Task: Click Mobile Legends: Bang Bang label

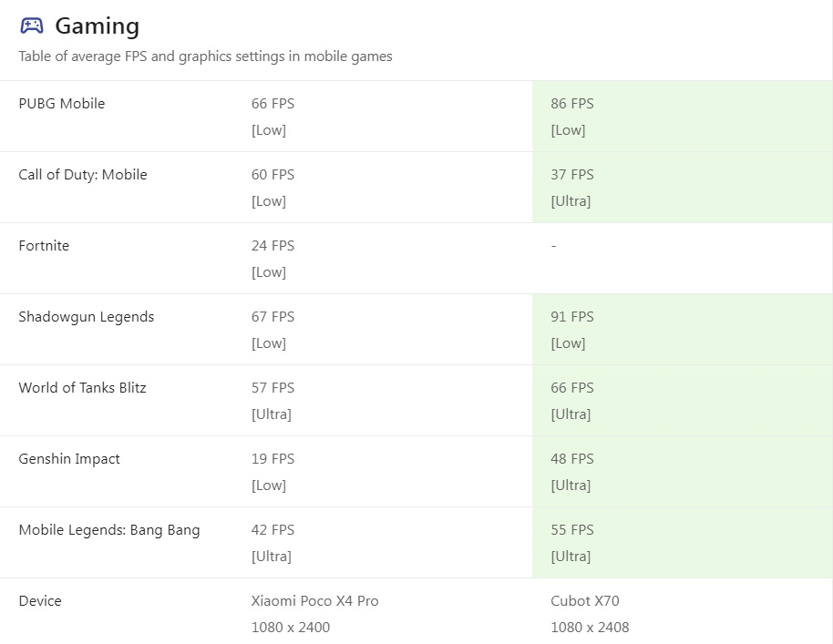Action: pyautogui.click(x=108, y=530)
